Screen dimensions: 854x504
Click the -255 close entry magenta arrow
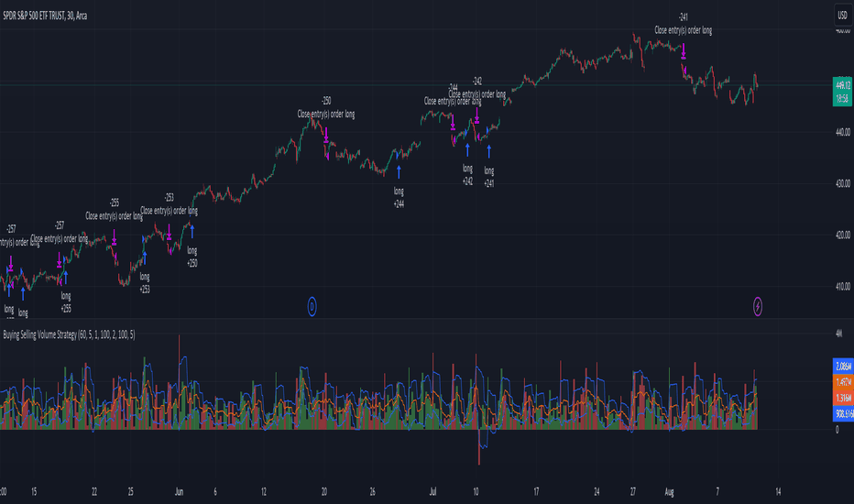coord(115,237)
